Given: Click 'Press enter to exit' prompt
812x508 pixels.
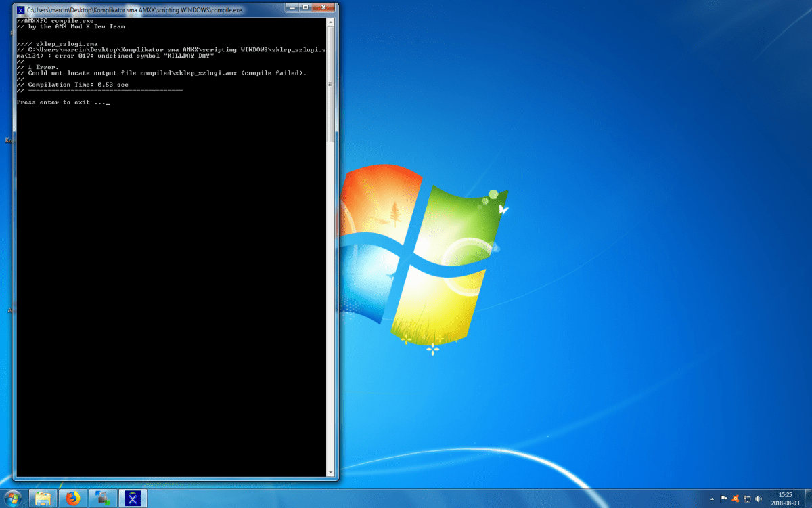Looking at the screenshot, I should click(x=62, y=102).
